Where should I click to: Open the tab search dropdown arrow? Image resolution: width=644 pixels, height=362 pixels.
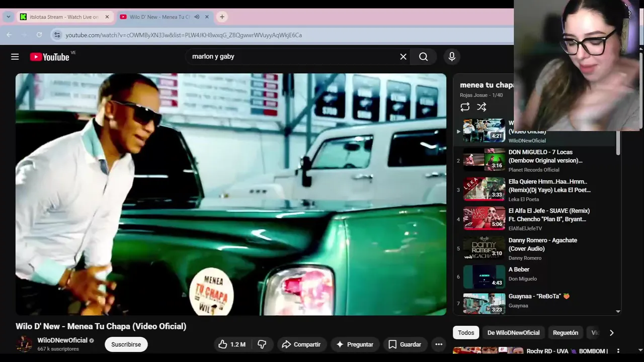tap(8, 17)
